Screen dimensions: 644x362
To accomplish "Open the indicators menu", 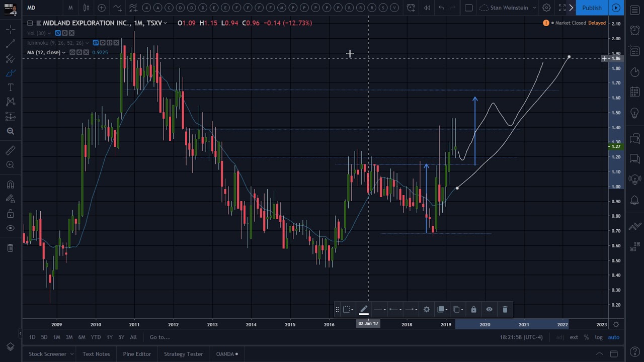I will coord(117,8).
